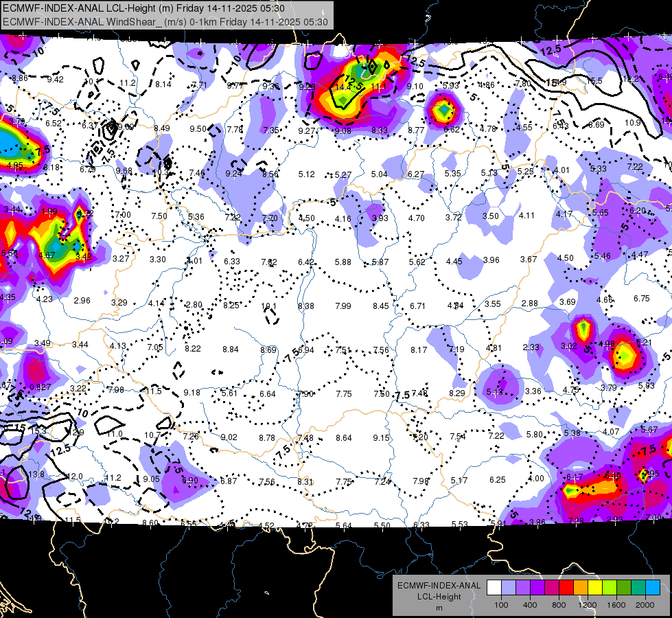Click the sky blue legend swatch
Image resolution: width=672 pixels, height=618 pixels.
[x=653, y=588]
